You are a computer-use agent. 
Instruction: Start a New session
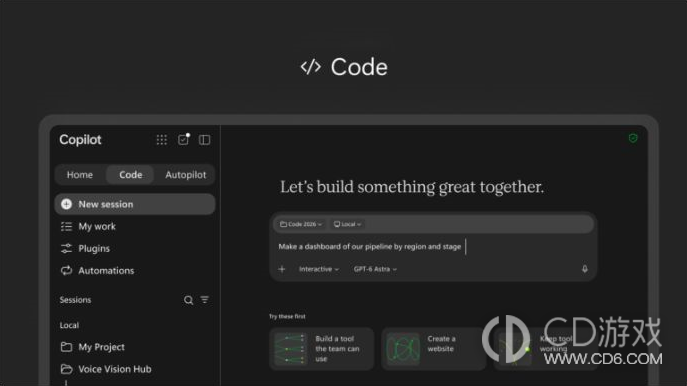click(x=135, y=204)
